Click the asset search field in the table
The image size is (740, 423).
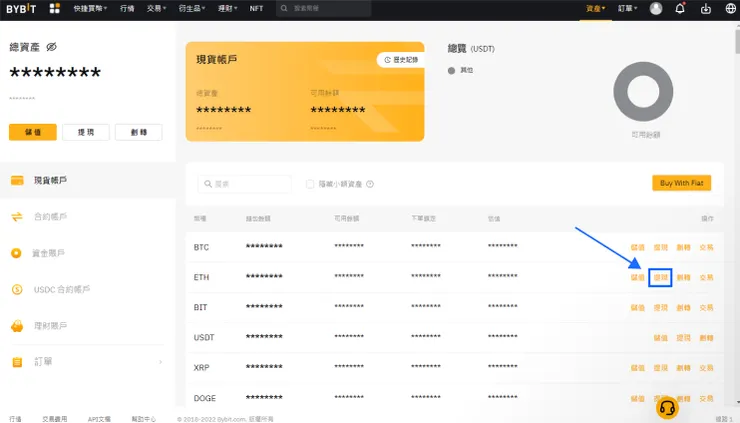(x=244, y=184)
